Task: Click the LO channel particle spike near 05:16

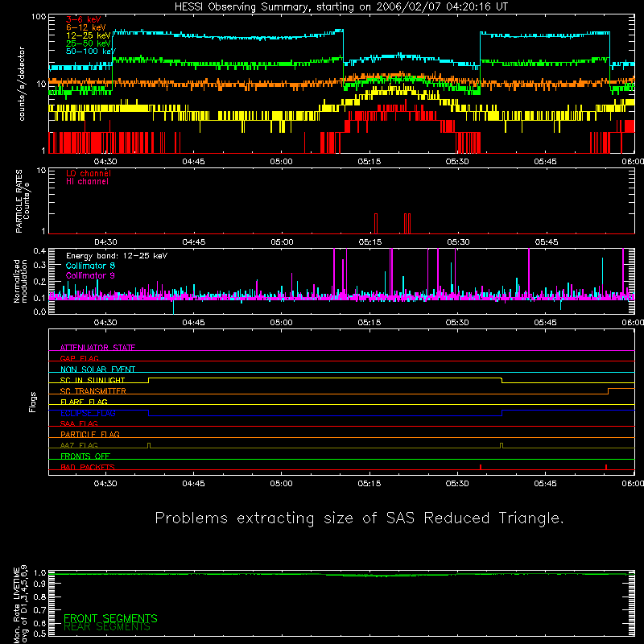Action: [x=376, y=224]
